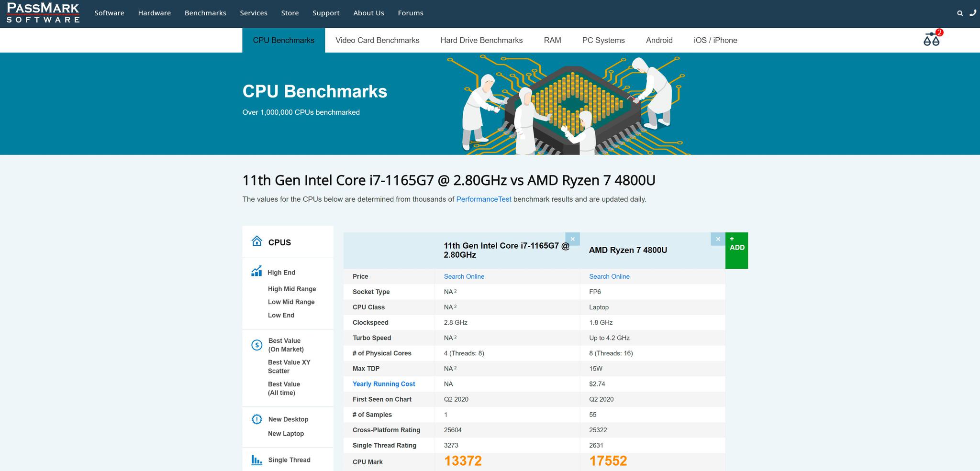Screen dimensions: 980x471
Task: Click the New Desktop badge icon
Action: (x=257, y=419)
